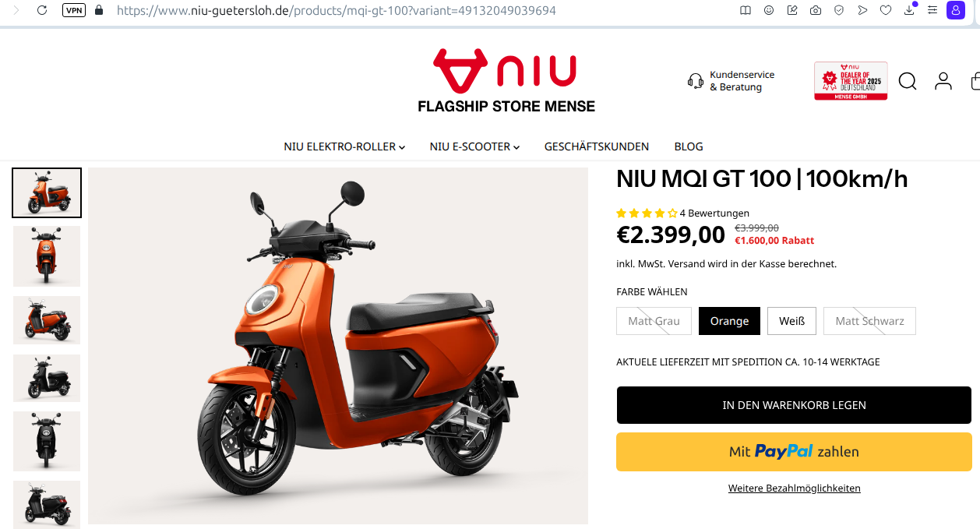
Task: Expand the NIU E-SCOOTER menu
Action: coord(474,146)
